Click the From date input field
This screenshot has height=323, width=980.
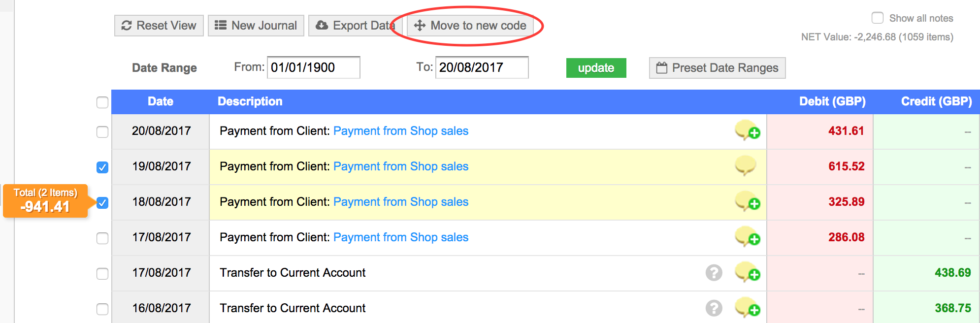[313, 67]
